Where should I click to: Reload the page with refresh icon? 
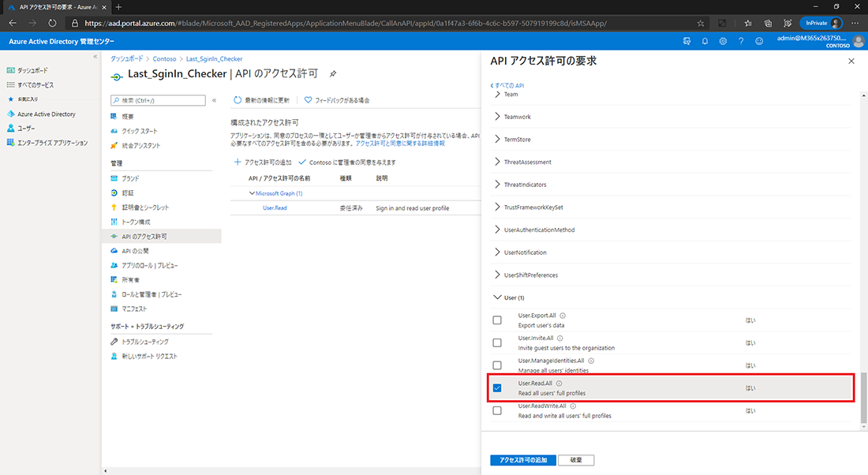coord(52,23)
